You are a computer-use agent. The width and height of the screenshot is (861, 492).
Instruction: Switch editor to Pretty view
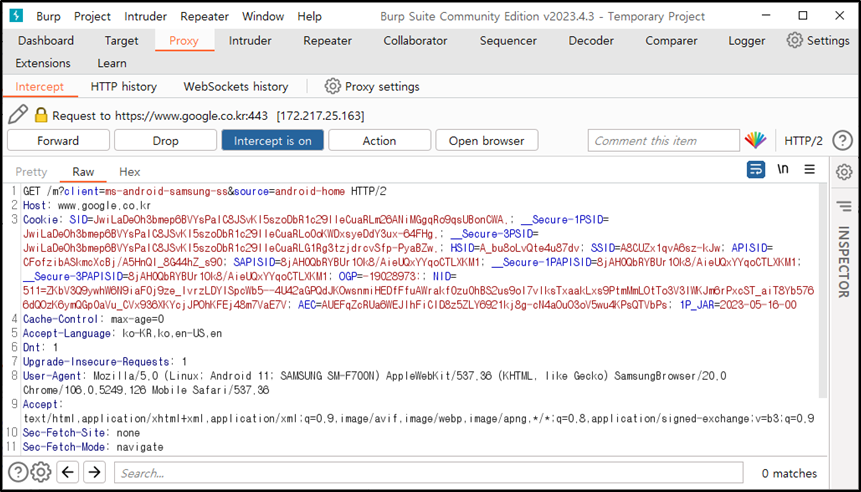pyautogui.click(x=31, y=172)
